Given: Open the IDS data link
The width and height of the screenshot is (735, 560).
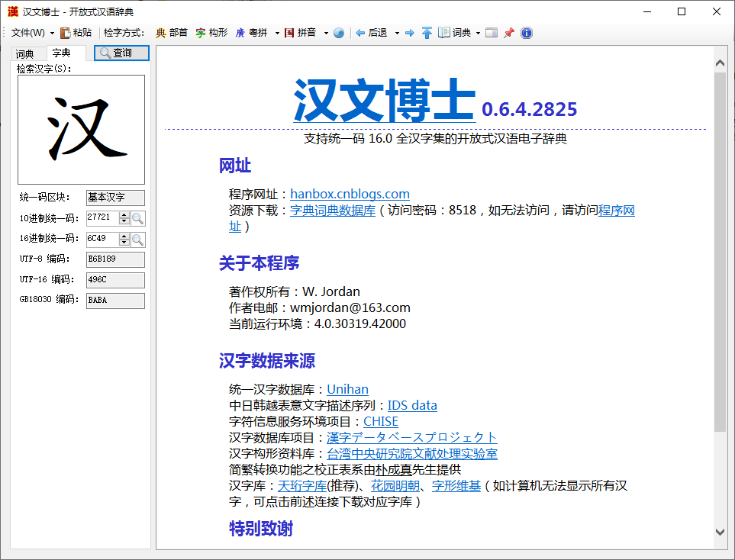Looking at the screenshot, I should click(412, 405).
